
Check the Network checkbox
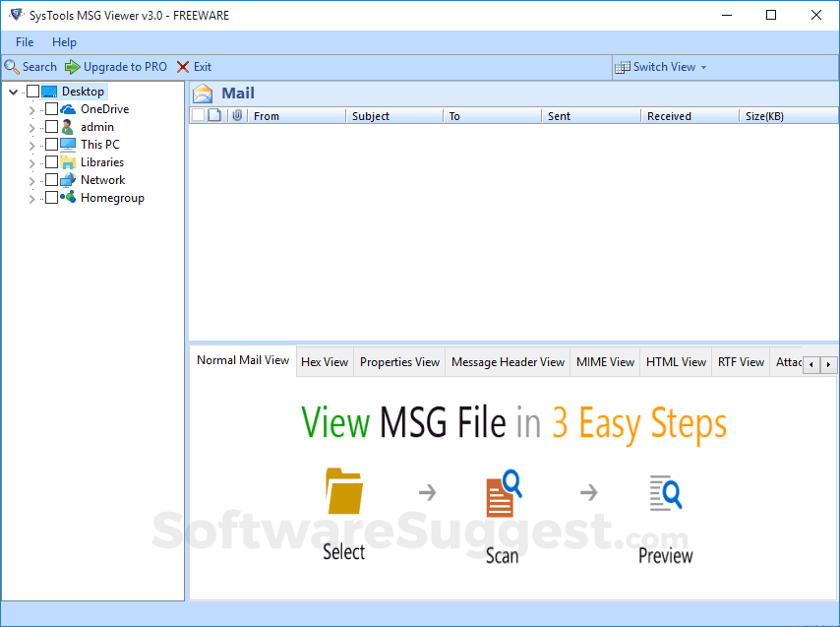(50, 179)
